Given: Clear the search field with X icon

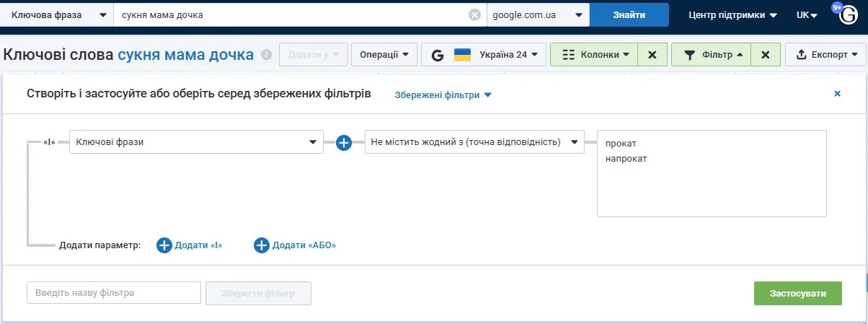Looking at the screenshot, I should point(474,14).
